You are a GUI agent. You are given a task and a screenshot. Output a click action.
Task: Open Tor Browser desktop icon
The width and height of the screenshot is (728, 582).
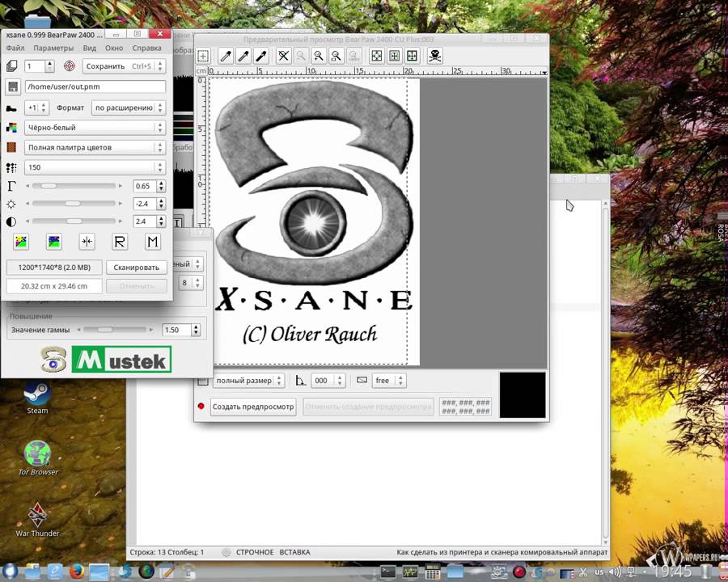click(x=37, y=458)
